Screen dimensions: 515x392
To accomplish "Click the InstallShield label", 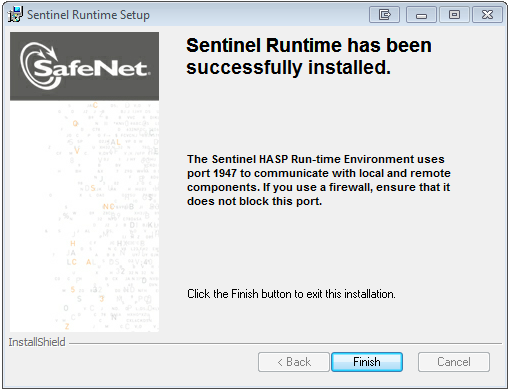I will click(x=37, y=342).
